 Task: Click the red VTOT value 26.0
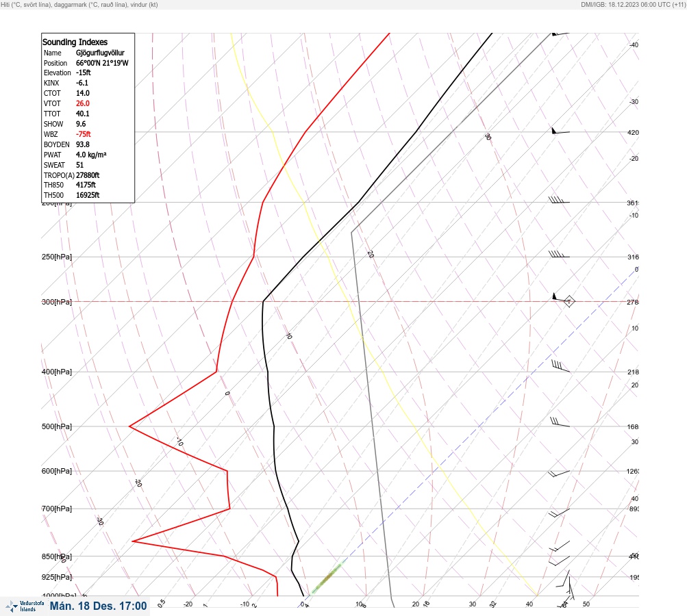[x=83, y=103]
